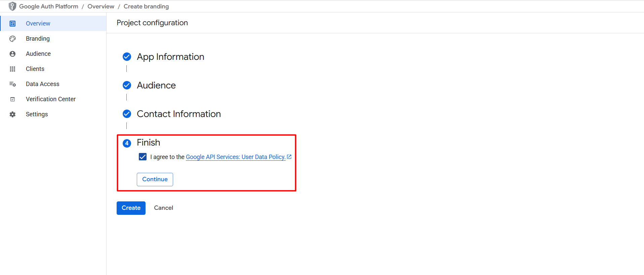The width and height of the screenshot is (644, 275).
Task: Toggle the User Data Policy agreement checkbox
Action: coord(143,157)
